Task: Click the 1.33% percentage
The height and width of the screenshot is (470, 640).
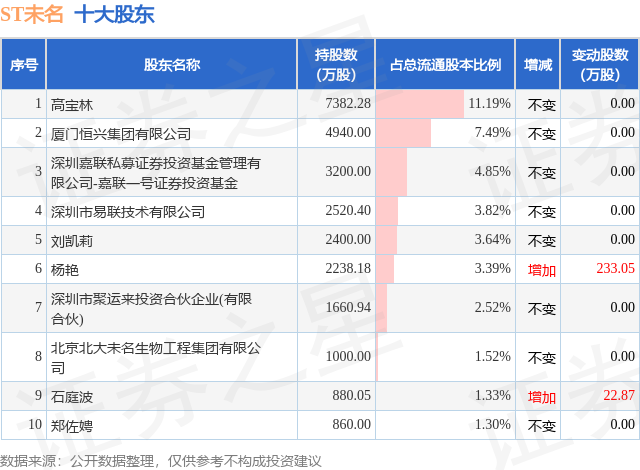Action: 493,395
